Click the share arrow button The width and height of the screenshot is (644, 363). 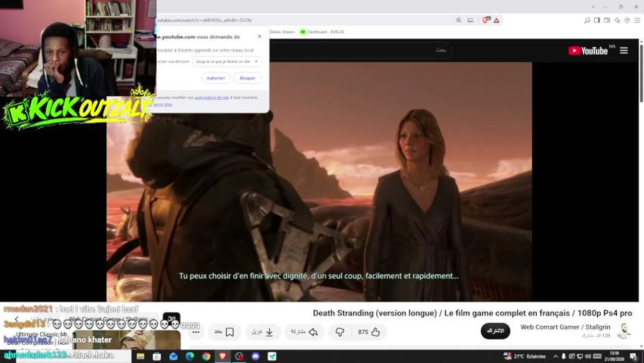[x=304, y=332]
